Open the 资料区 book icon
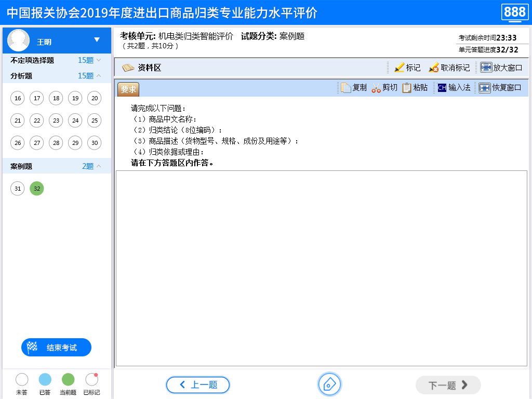Screen dimensions: 532x399 tap(128, 68)
